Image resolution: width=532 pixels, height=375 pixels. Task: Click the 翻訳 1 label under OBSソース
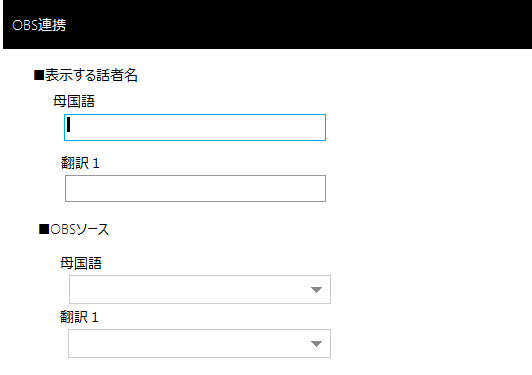pyautogui.click(x=79, y=317)
